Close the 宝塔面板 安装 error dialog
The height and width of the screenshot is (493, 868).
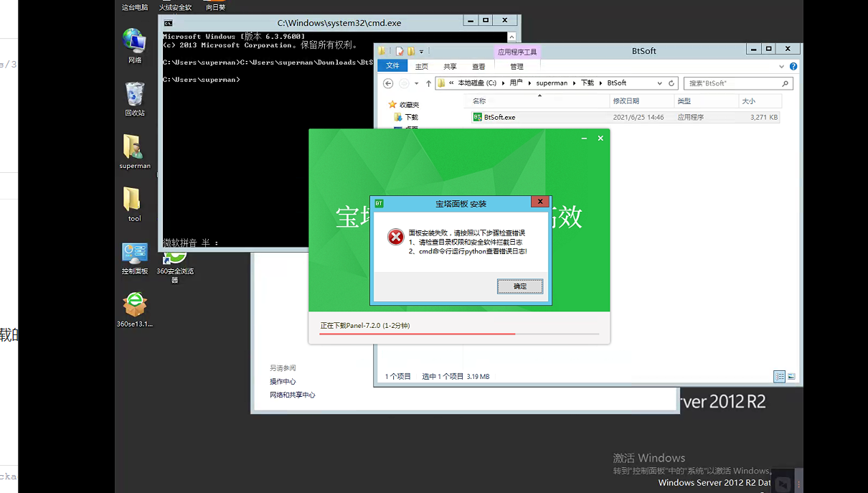pyautogui.click(x=541, y=203)
